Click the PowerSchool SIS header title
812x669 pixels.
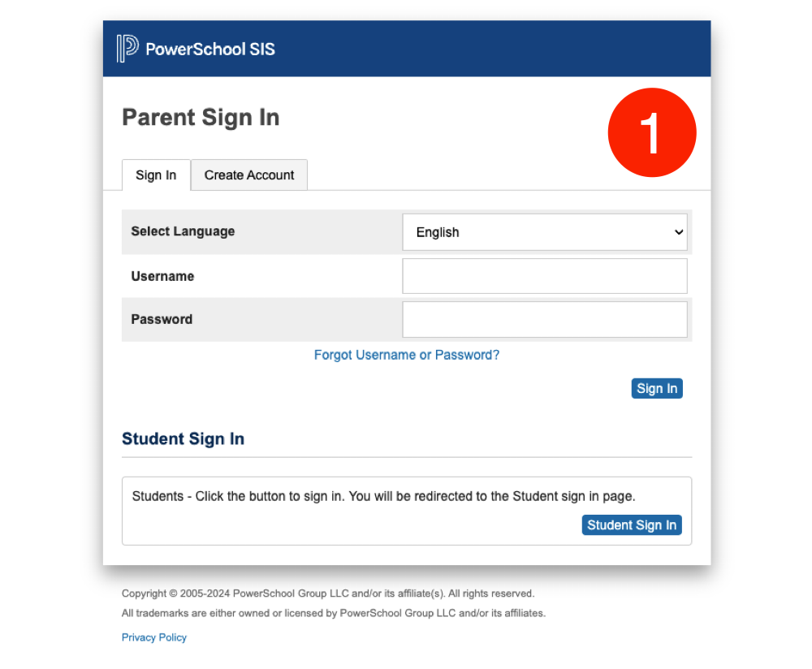[x=210, y=49]
